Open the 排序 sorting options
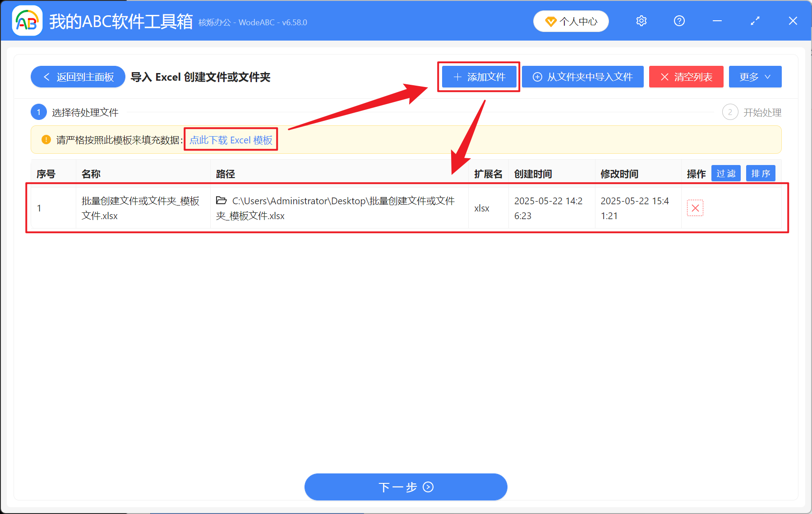This screenshot has width=812, height=514. pyautogui.click(x=761, y=173)
